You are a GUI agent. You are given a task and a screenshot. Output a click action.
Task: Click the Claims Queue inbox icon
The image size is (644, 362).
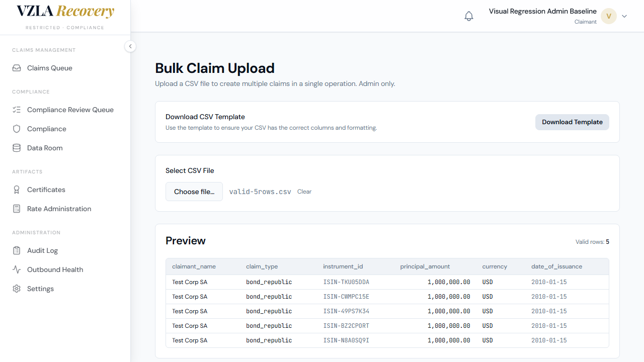(17, 68)
